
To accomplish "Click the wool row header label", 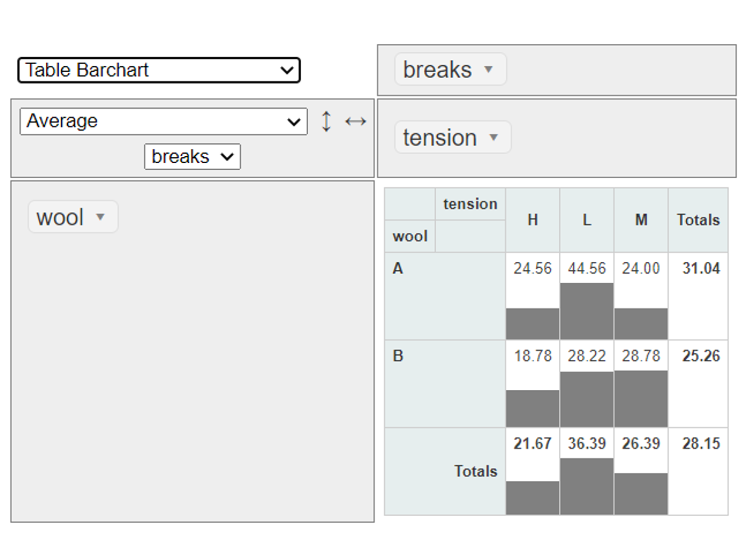I will click(x=410, y=236).
